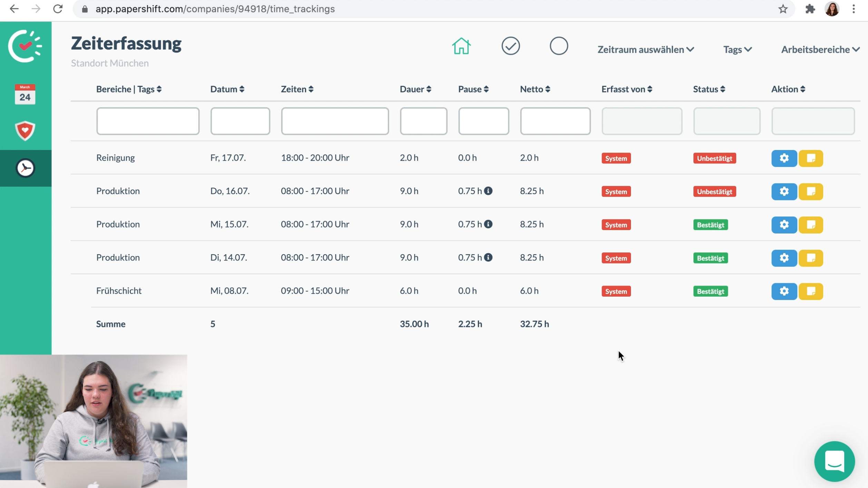Open the yellow note icon for Frühschicht
Viewport: 868px width, 488px height.
pos(811,291)
